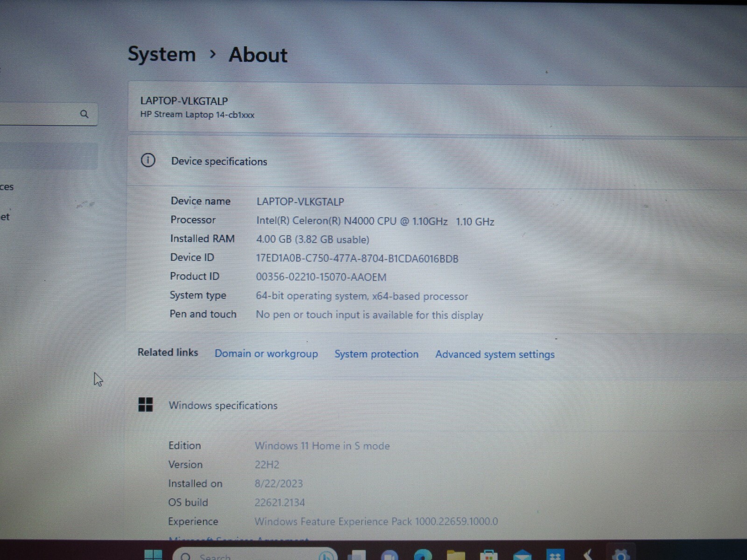
Task: Click the Settings gear taskbar icon
Action: pos(621,555)
